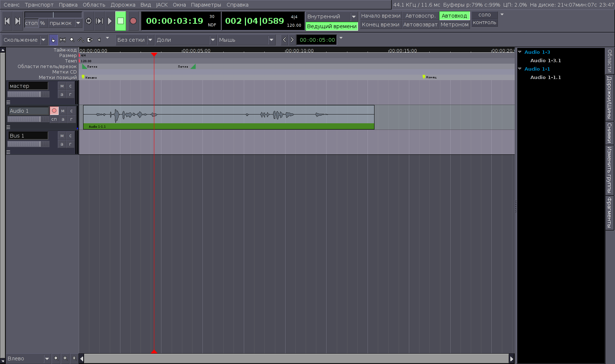Solo the Bus 1 track
The width and height of the screenshot is (615, 364).
click(70, 136)
